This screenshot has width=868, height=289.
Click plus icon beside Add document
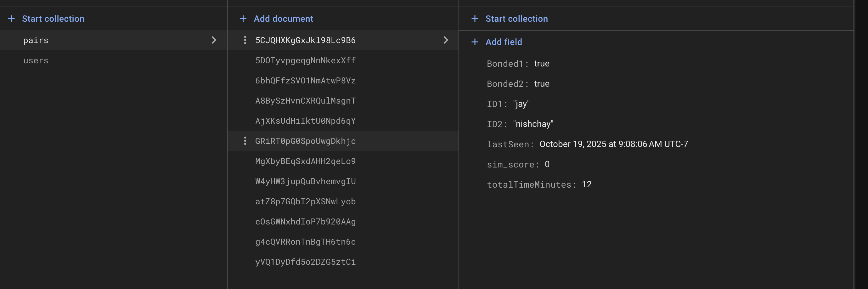tap(243, 19)
